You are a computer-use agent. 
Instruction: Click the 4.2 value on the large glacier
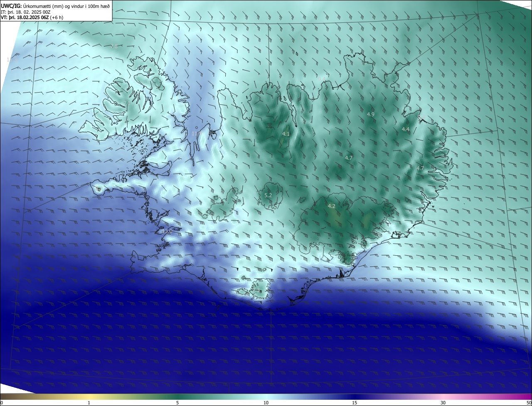pyautogui.click(x=331, y=206)
